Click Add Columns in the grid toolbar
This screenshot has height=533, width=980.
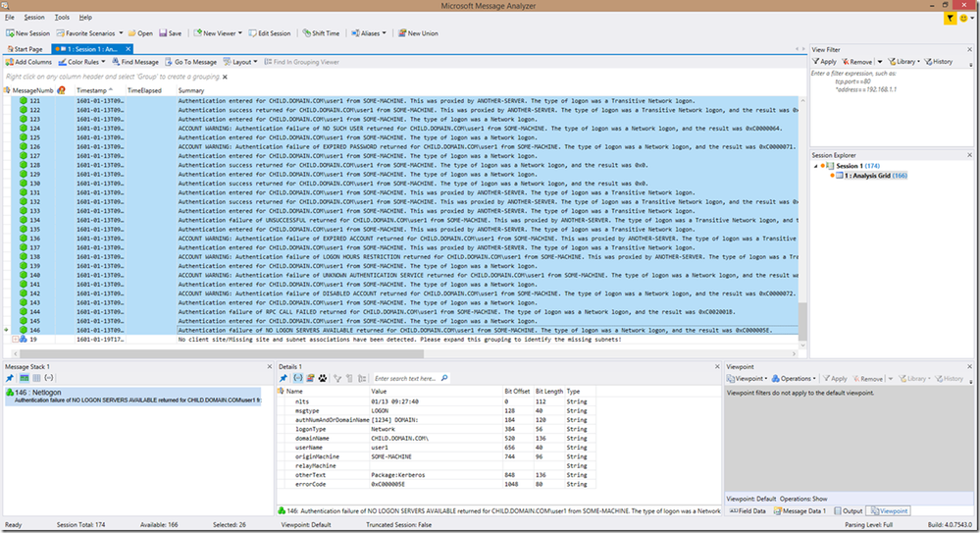point(28,62)
